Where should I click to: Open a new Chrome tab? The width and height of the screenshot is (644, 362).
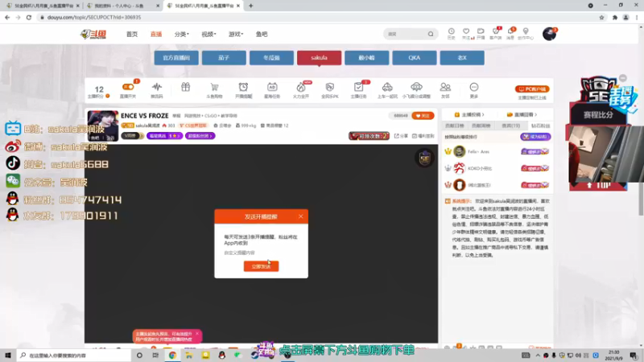click(250, 6)
